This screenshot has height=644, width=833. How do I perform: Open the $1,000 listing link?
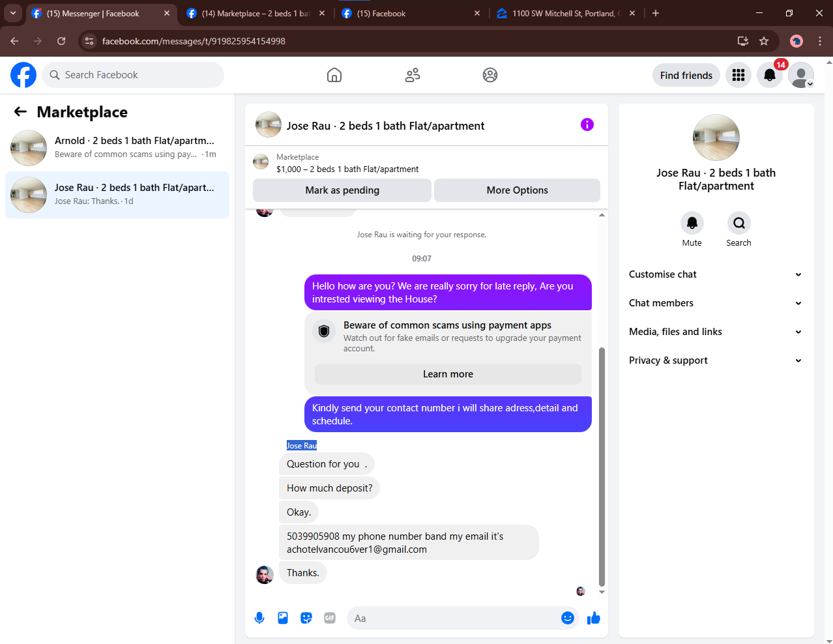(x=347, y=169)
